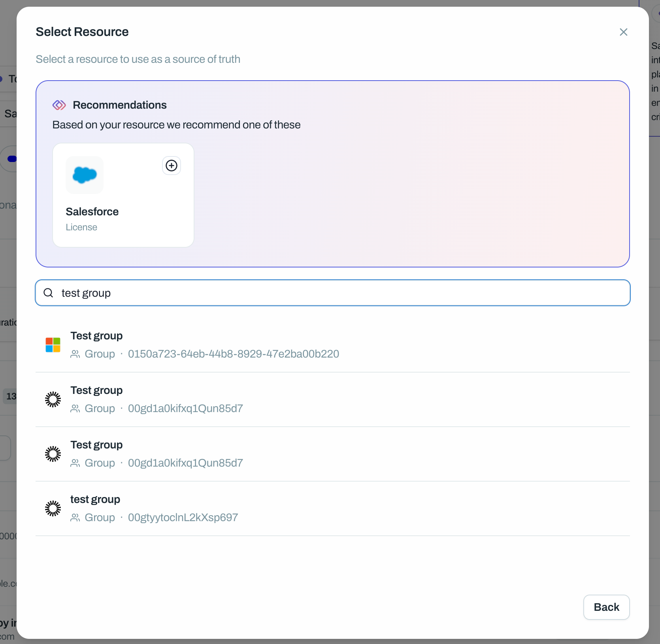Select the Salesforce License recommendation card
Viewport: 660px width, 644px height.
coord(123,195)
